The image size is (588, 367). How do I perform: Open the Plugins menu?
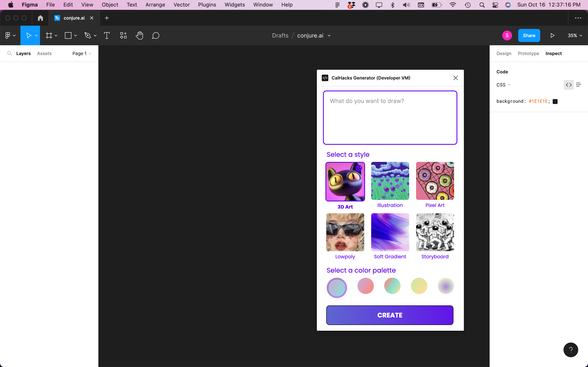tap(207, 5)
